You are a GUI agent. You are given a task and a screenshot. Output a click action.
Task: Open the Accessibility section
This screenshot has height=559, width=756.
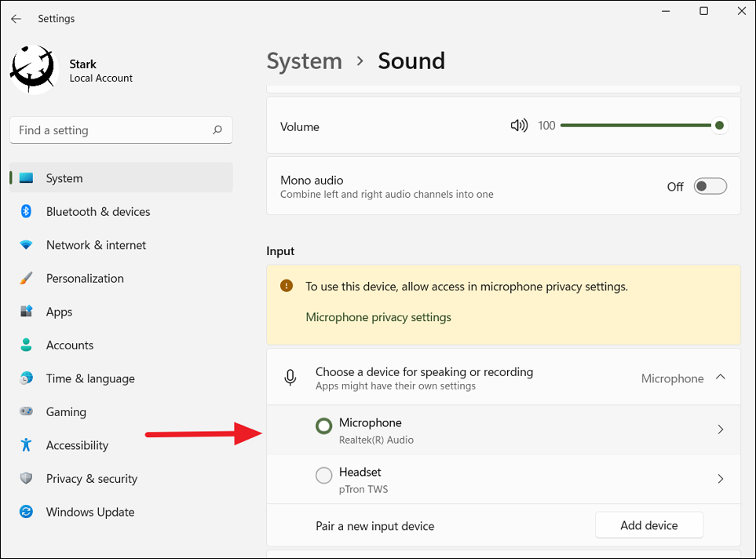click(77, 445)
